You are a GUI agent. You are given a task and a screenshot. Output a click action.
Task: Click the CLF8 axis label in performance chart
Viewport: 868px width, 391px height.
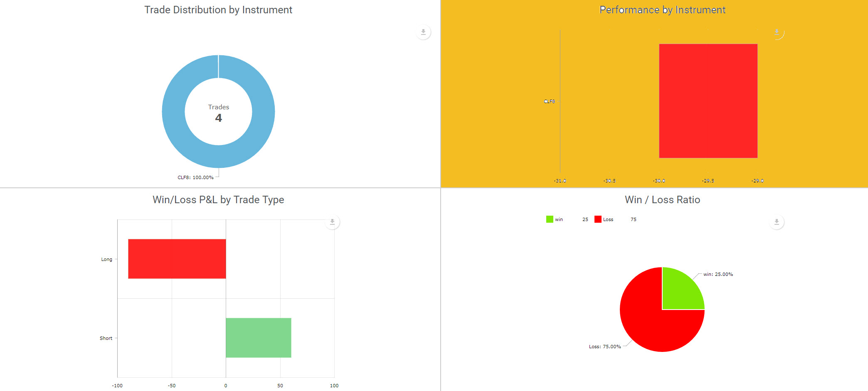tap(549, 101)
